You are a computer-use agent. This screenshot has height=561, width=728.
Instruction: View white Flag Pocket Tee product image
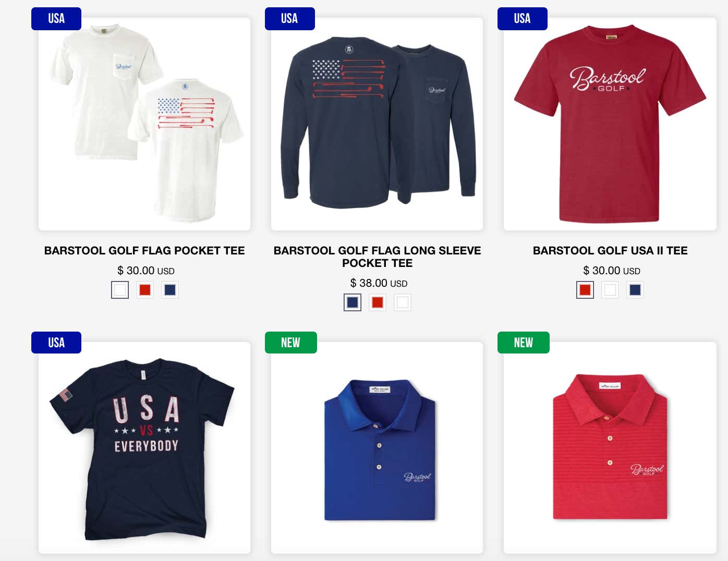pyautogui.click(x=144, y=124)
